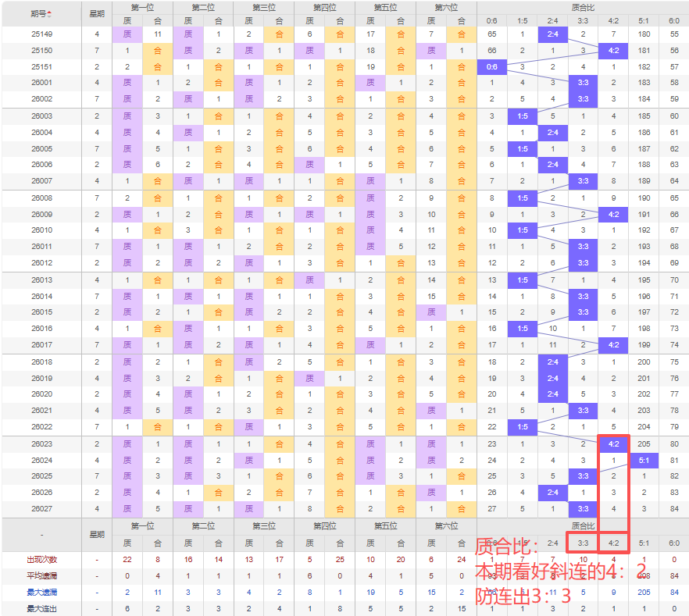Click the highlighted 2:4 cell in row 25149

click(x=553, y=34)
